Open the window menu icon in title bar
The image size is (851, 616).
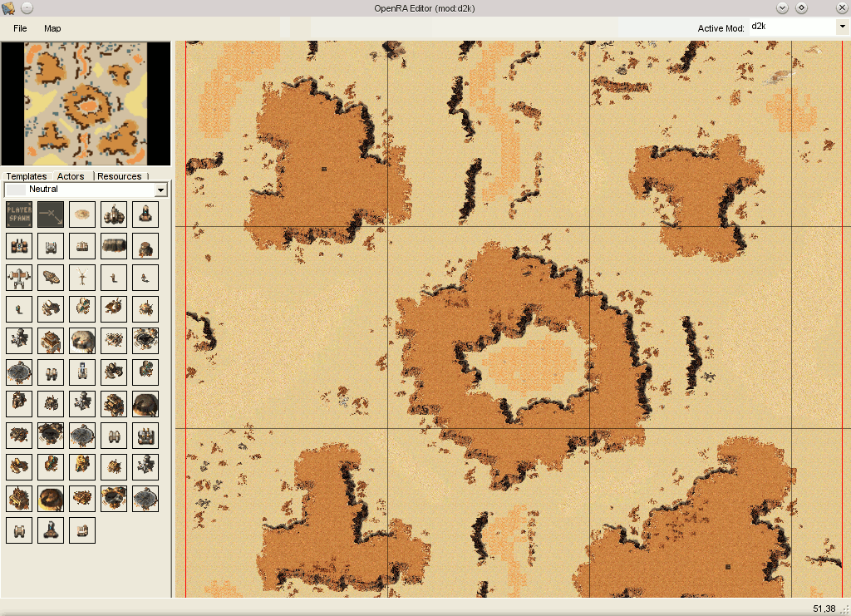click(x=8, y=8)
